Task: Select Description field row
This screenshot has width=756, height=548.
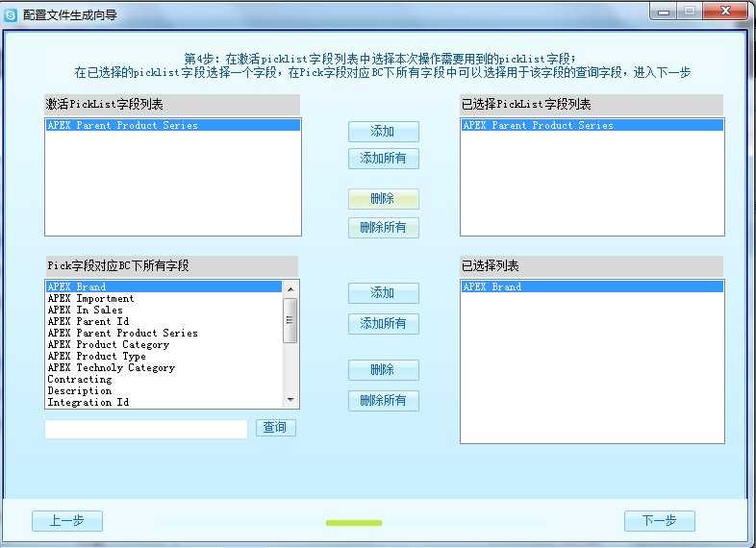Action: [164, 391]
